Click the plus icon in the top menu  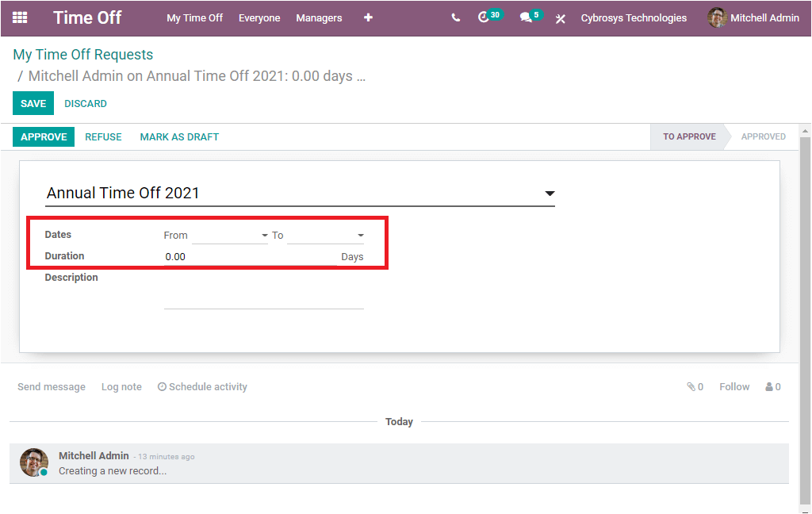pyautogui.click(x=368, y=17)
